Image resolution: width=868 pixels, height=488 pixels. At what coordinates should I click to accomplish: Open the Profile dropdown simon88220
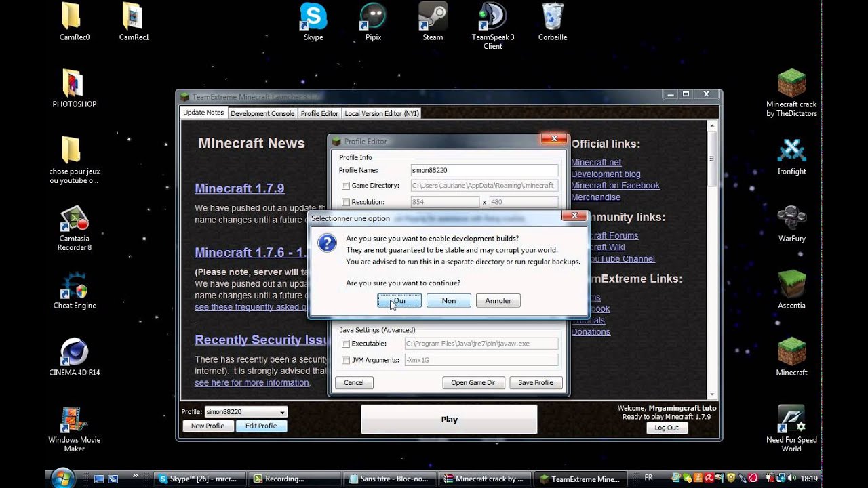click(245, 411)
